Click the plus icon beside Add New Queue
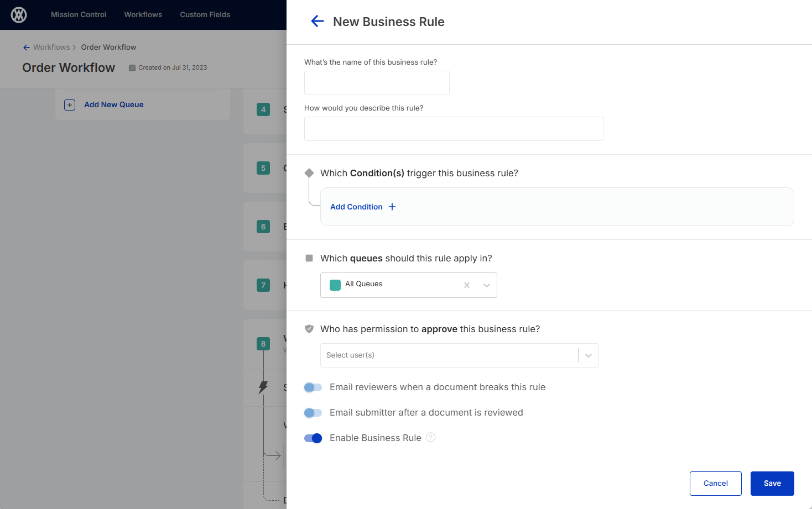This screenshot has width=812, height=509. click(x=70, y=105)
